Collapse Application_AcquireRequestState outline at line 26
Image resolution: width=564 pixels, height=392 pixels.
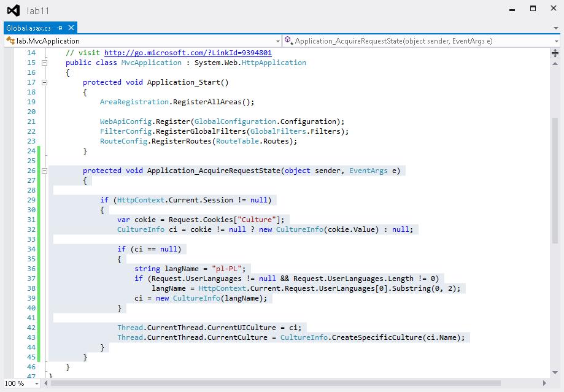[45, 171]
